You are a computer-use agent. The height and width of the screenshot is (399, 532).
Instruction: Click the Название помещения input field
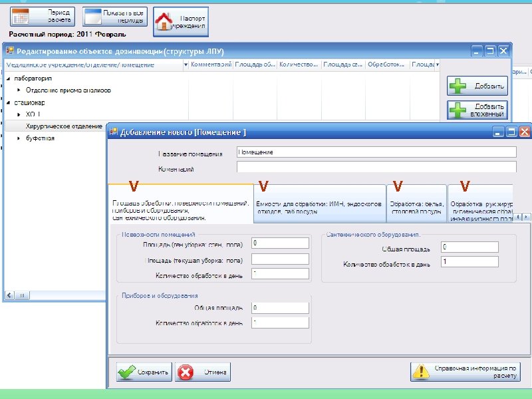pyautogui.click(x=376, y=152)
